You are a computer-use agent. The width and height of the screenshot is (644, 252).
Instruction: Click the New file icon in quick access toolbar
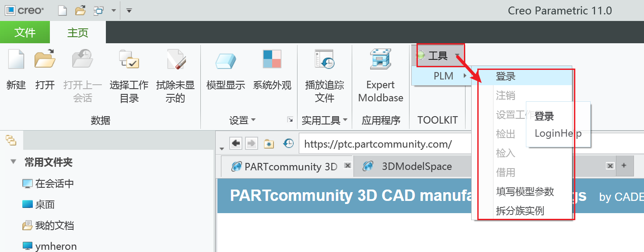(63, 10)
